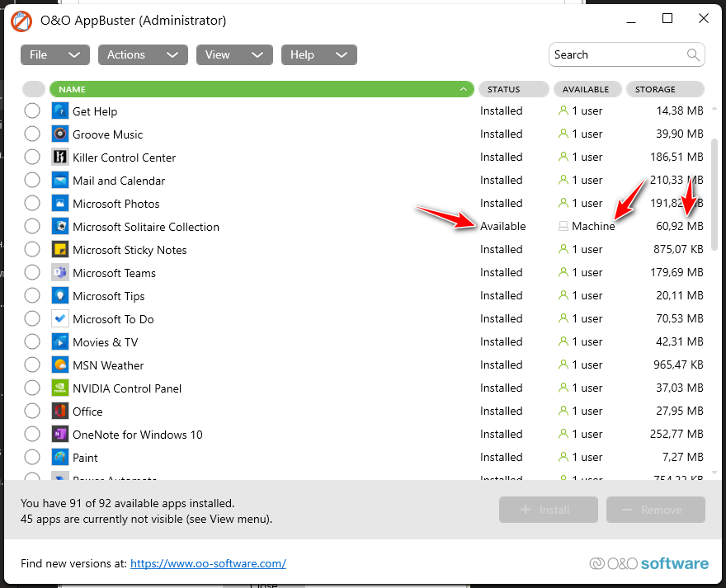Screen dimensions: 726x588
Task: Click the Microsoft Solitaire Collection icon
Action: pos(59,227)
